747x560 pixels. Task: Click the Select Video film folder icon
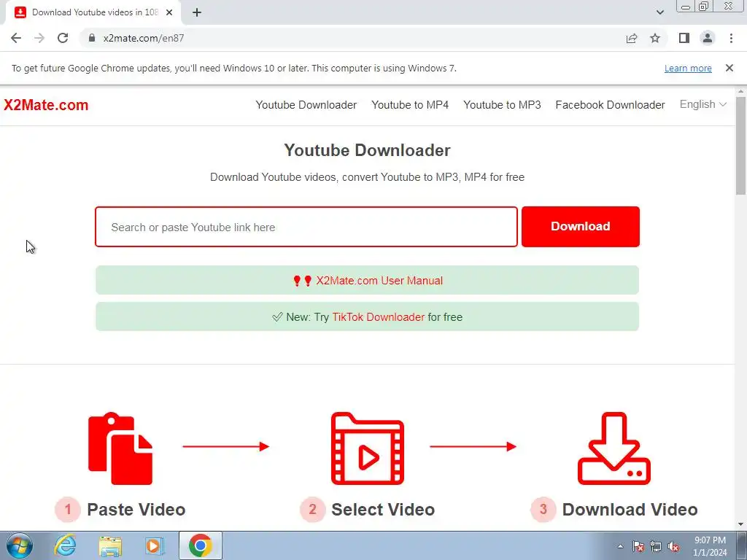coord(368,448)
